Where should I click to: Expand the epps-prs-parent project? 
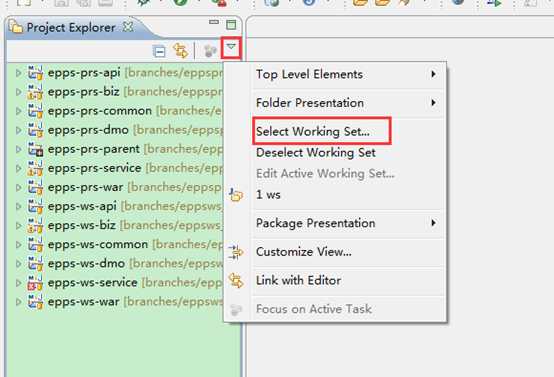(x=18, y=149)
